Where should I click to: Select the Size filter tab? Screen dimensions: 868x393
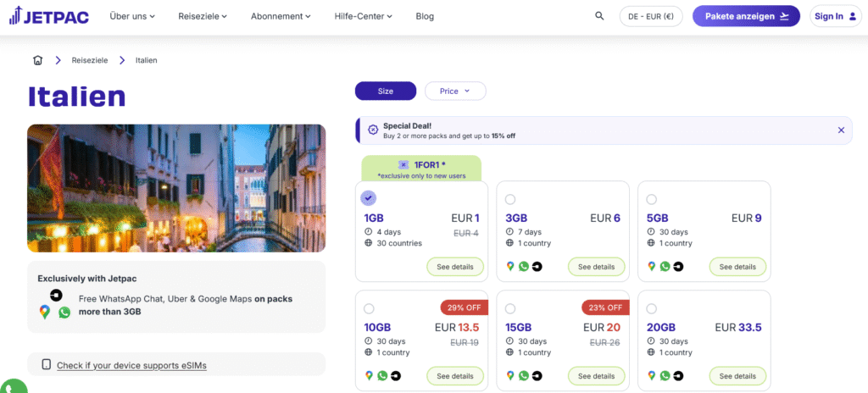[x=386, y=91]
